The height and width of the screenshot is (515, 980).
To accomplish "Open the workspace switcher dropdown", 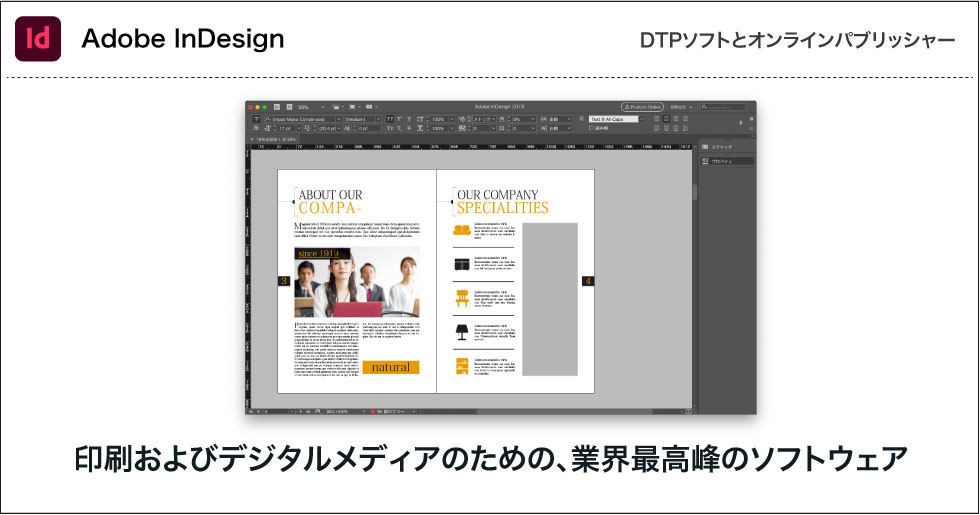I will [681, 107].
